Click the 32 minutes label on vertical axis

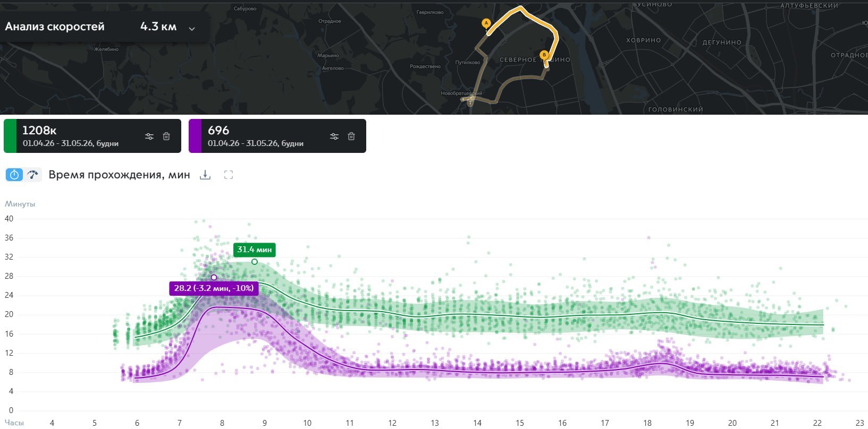9,257
